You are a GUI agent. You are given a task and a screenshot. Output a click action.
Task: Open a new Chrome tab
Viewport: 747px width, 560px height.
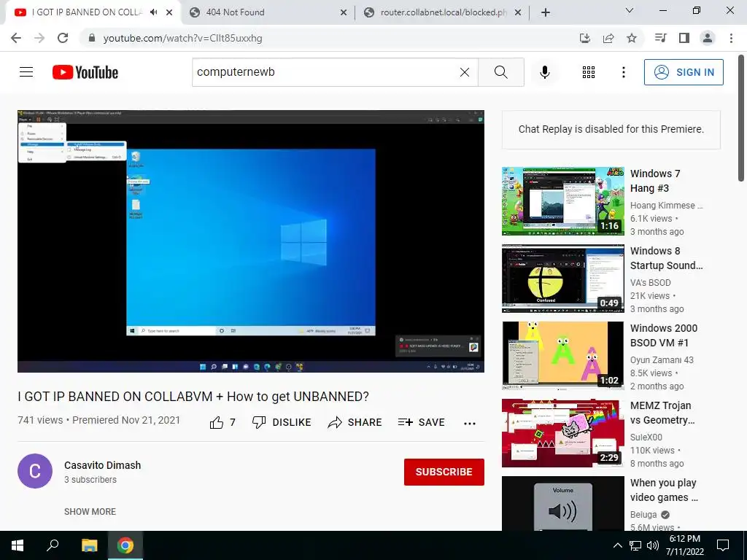click(546, 12)
